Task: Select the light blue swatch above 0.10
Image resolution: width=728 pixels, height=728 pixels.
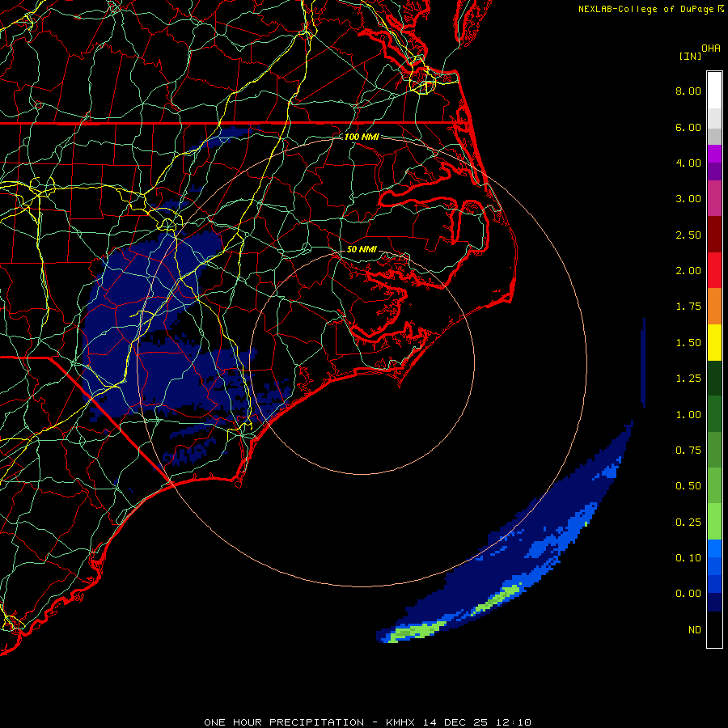Action: pyautogui.click(x=714, y=548)
